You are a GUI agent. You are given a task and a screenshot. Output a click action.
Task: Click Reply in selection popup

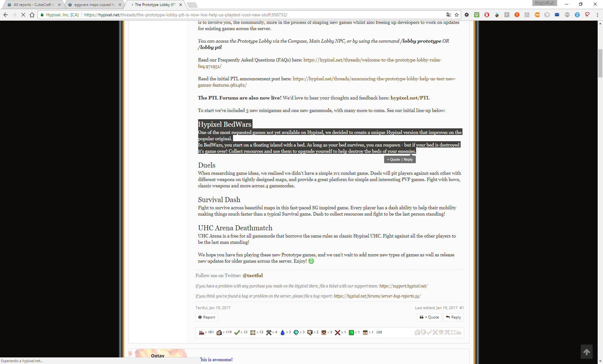tap(408, 159)
